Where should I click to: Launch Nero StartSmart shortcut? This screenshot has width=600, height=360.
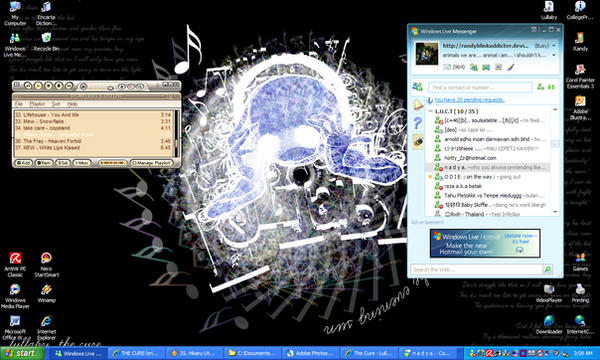click(46, 265)
